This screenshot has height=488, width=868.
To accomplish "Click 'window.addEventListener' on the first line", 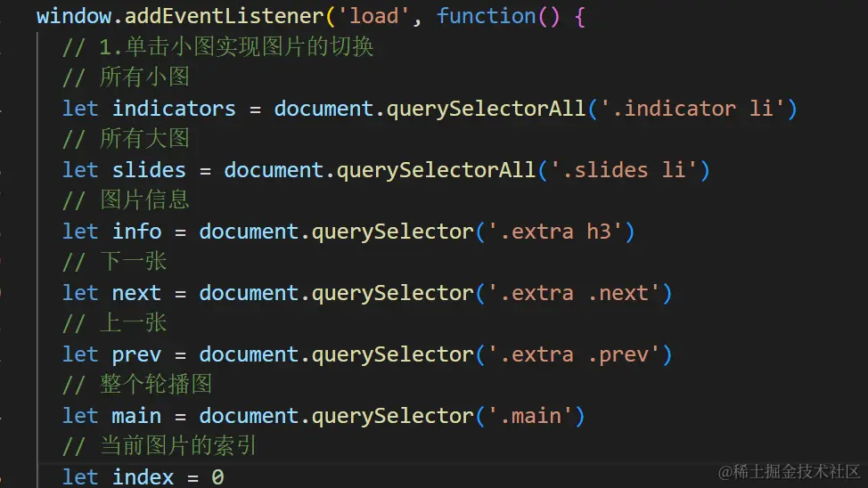I will (181, 16).
